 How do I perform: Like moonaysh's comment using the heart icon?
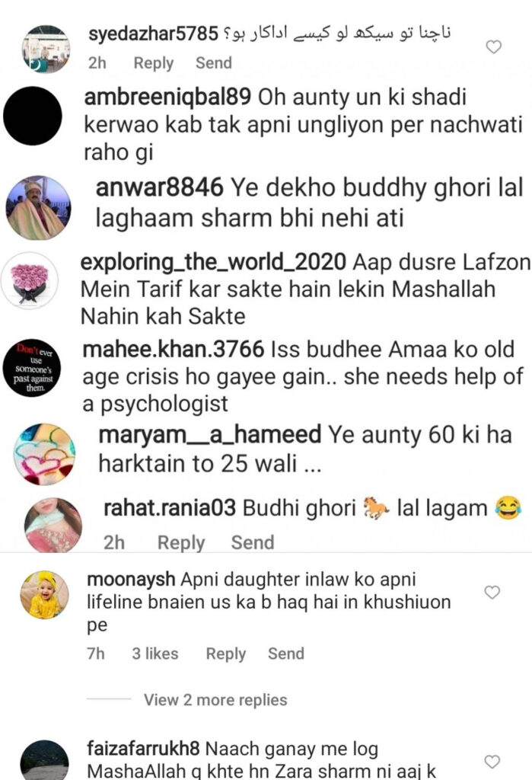[x=492, y=592]
